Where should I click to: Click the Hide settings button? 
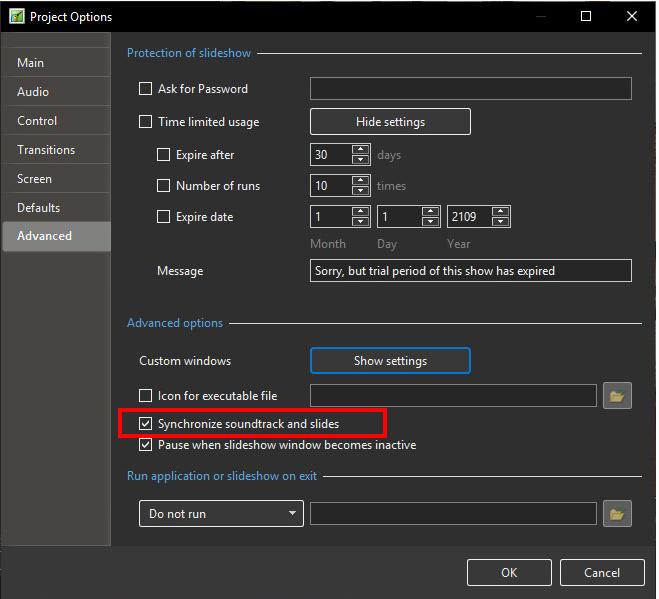pos(390,122)
